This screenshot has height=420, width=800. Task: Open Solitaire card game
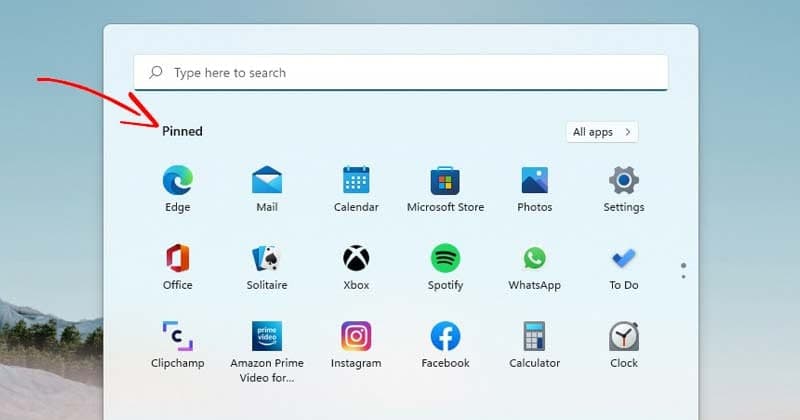(267, 266)
